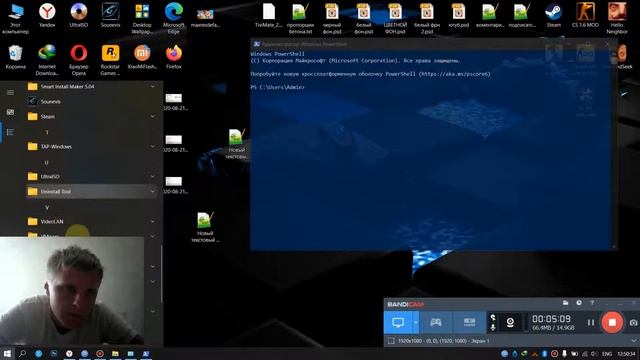
Task: Open the Desktop Wallpaper shortcut icon
Action: click(x=142, y=18)
